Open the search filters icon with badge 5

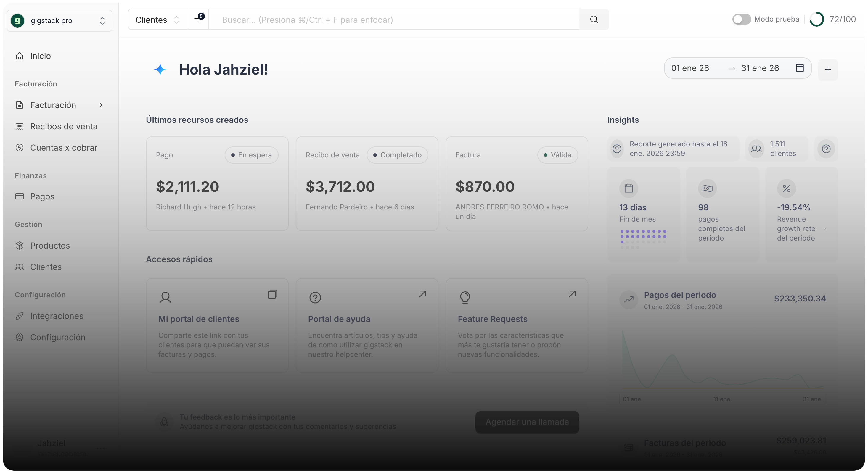coord(198,19)
